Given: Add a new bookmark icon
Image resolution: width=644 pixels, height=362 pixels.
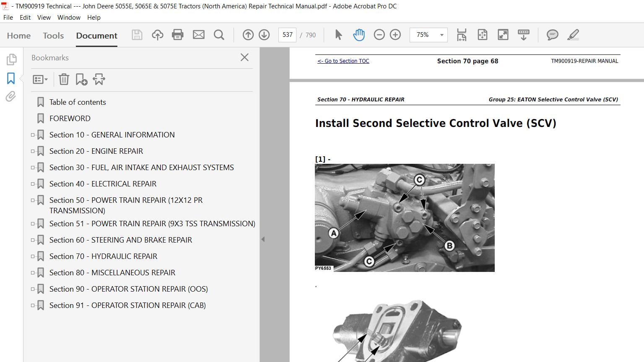Looking at the screenshot, I should [81, 79].
